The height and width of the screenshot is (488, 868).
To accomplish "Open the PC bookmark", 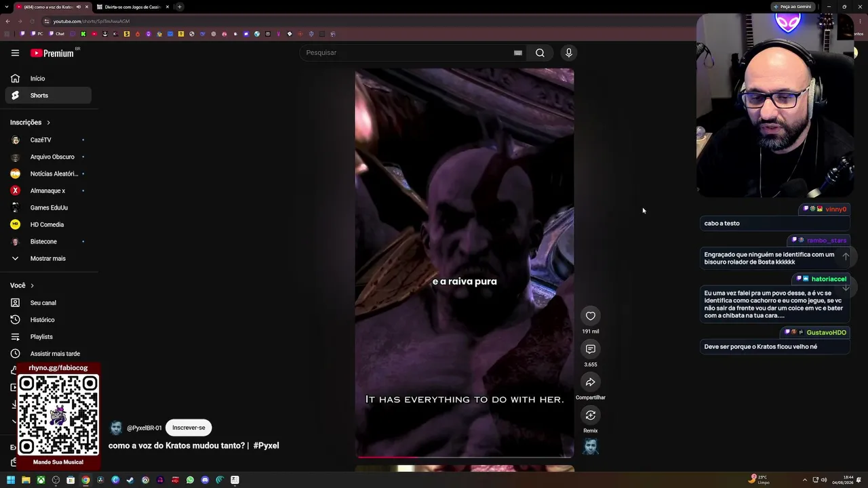I will (x=37, y=34).
